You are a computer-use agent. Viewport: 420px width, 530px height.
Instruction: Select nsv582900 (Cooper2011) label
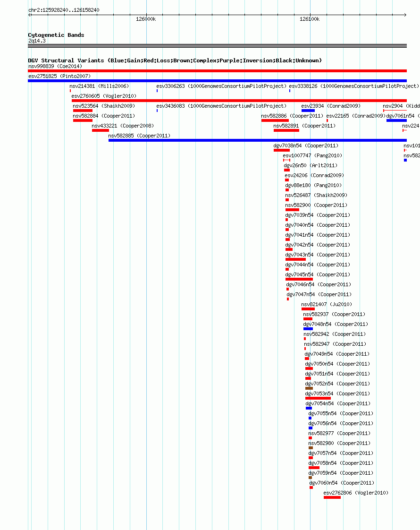click(x=316, y=205)
